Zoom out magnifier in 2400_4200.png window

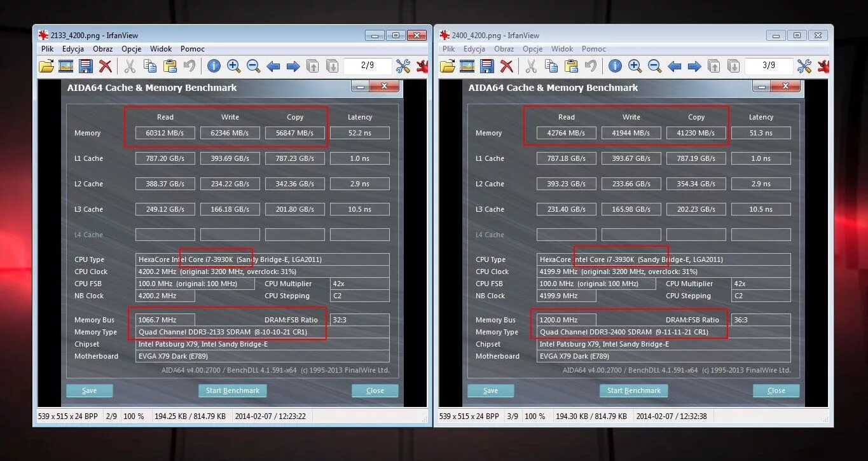click(x=654, y=66)
